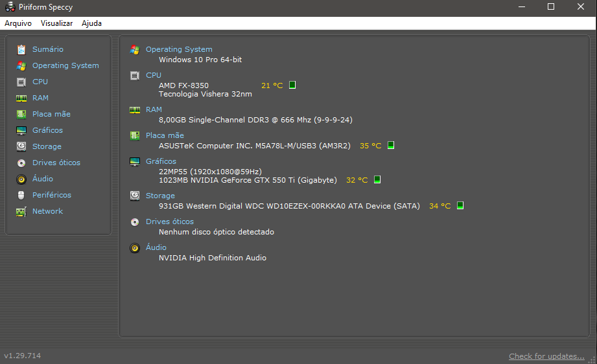
Task: Open the Arquivo menu
Action: point(18,23)
